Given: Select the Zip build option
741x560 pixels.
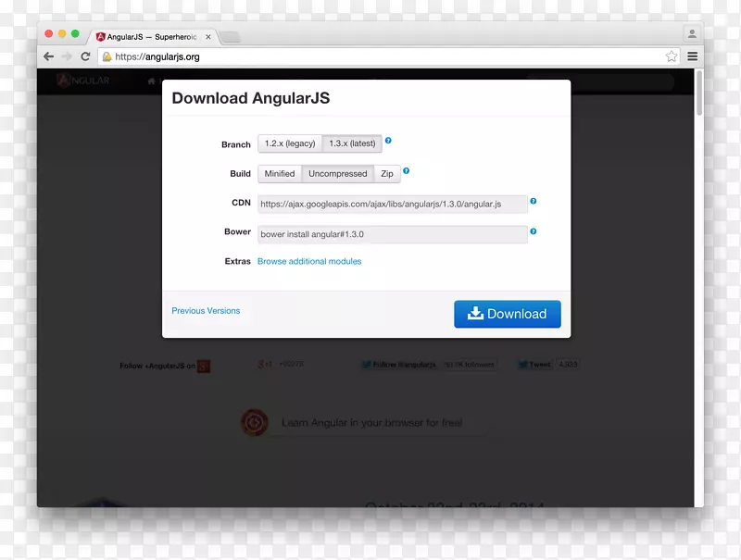Looking at the screenshot, I should point(386,173).
